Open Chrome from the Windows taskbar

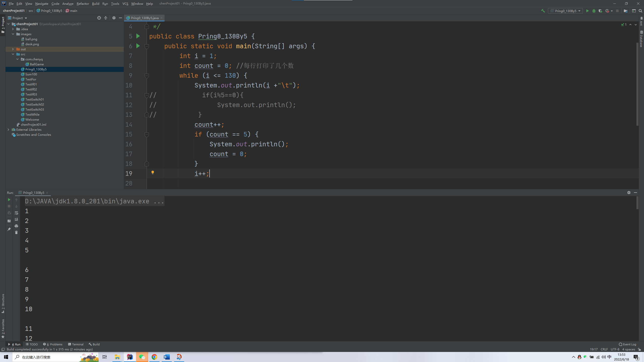click(x=154, y=357)
